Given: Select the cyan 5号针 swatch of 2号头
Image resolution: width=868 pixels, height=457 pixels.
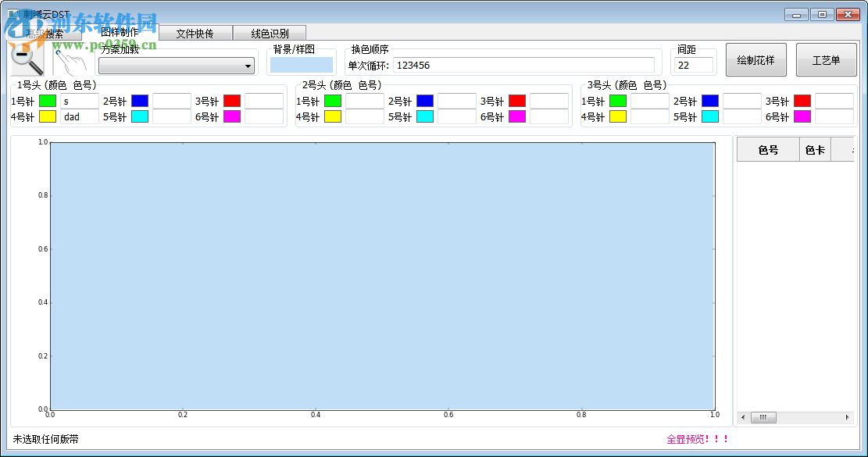Looking at the screenshot, I should pos(424,116).
